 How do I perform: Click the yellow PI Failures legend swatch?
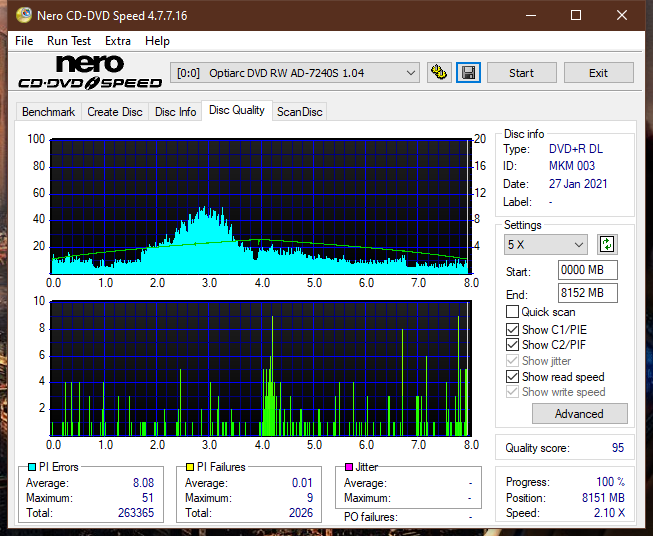191,467
